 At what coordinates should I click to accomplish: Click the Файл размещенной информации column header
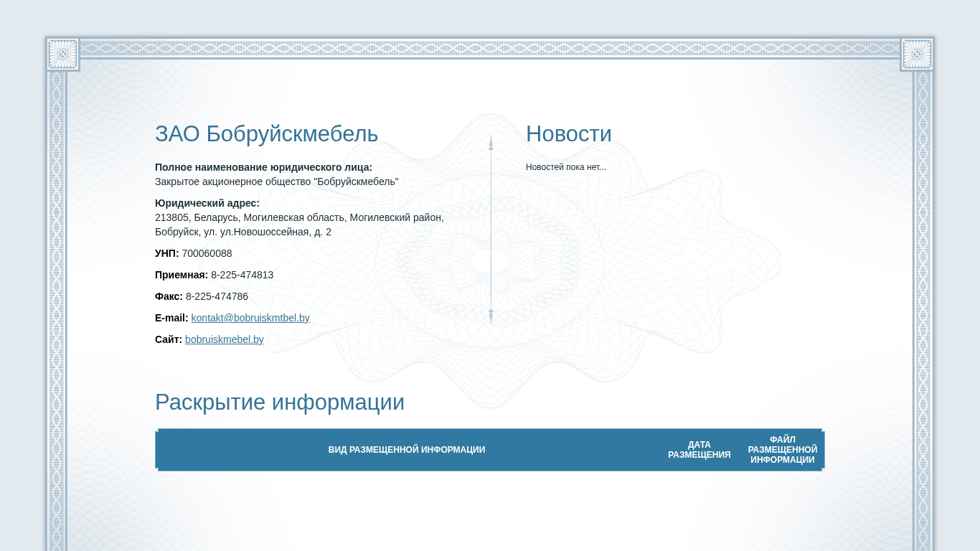pyautogui.click(x=783, y=450)
